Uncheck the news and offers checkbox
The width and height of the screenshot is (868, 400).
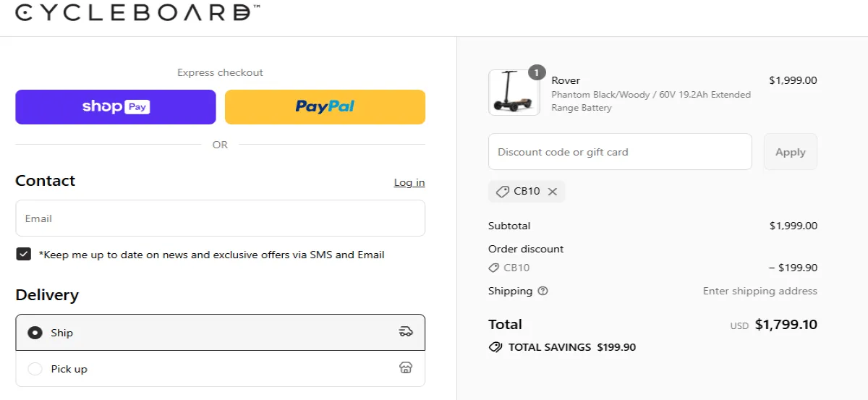[x=24, y=255]
